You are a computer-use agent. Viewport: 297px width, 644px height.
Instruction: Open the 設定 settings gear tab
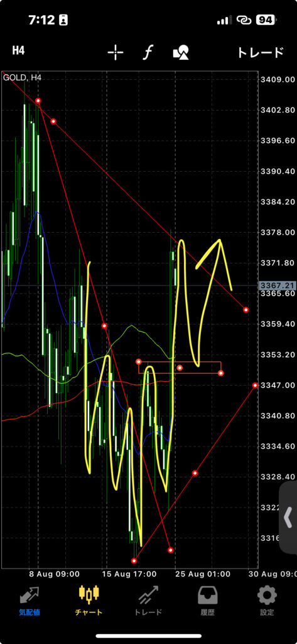click(x=267, y=601)
